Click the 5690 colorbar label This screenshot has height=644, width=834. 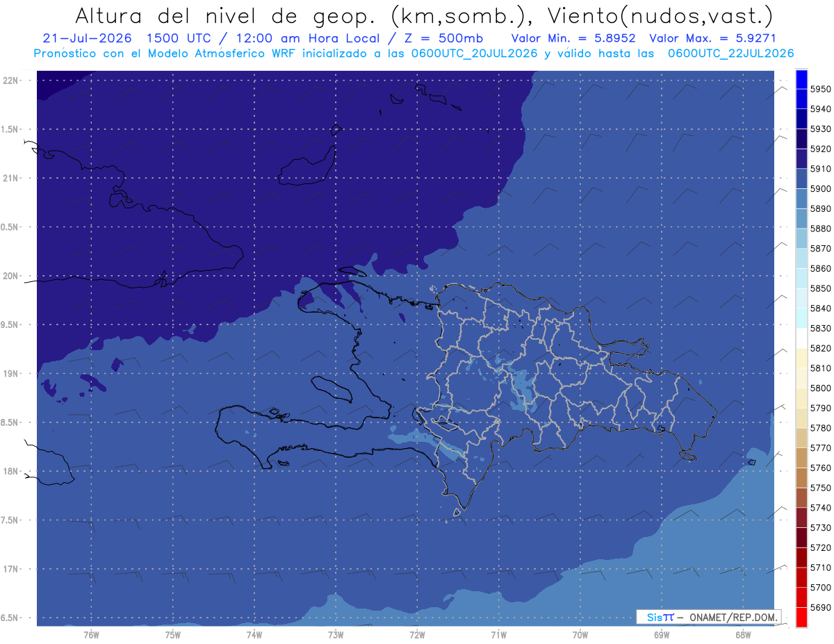tap(820, 607)
